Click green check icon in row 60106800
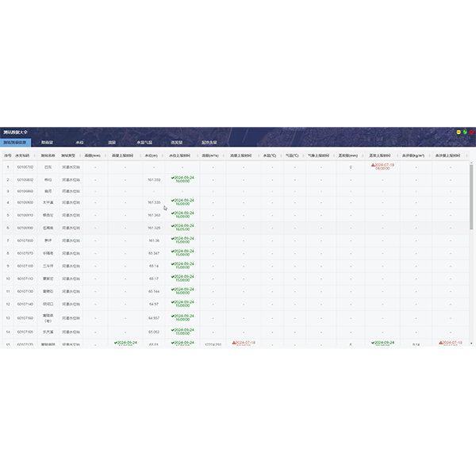The height and width of the screenshot is (476, 476). tap(173, 178)
